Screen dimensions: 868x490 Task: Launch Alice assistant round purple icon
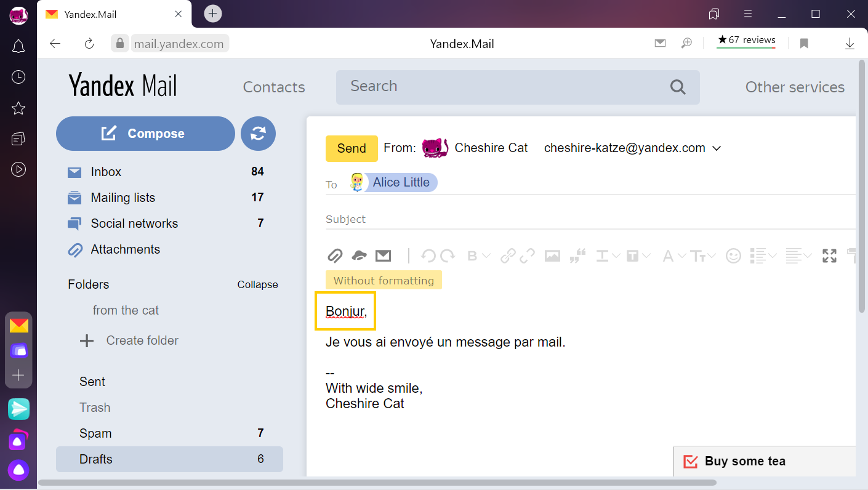tap(18, 470)
